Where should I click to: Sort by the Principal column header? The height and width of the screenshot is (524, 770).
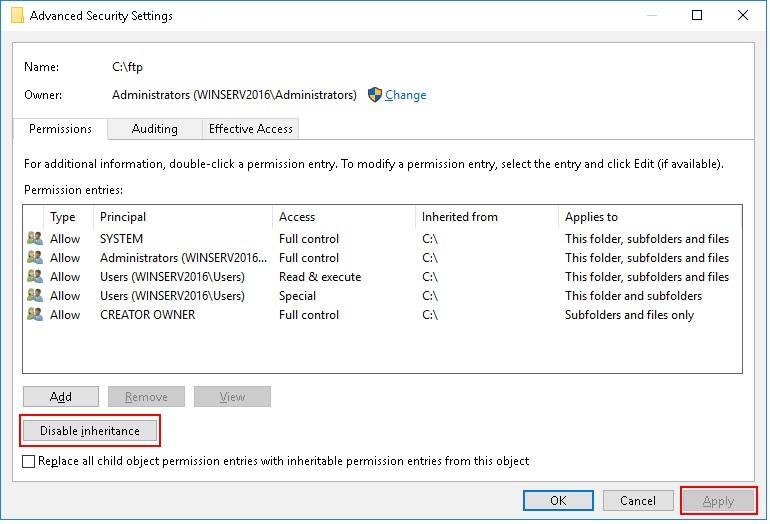click(x=123, y=217)
